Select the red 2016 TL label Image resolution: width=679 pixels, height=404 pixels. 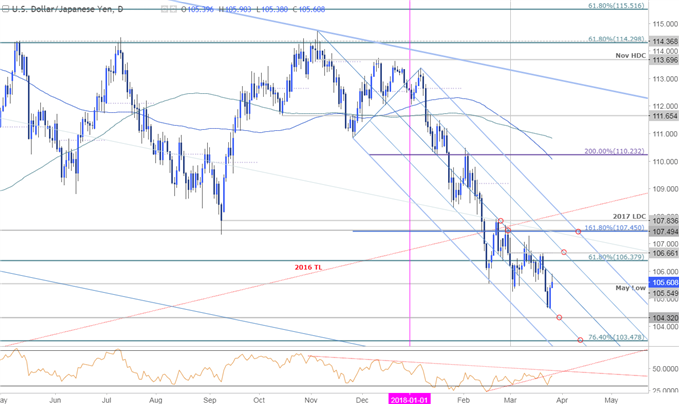click(x=308, y=267)
